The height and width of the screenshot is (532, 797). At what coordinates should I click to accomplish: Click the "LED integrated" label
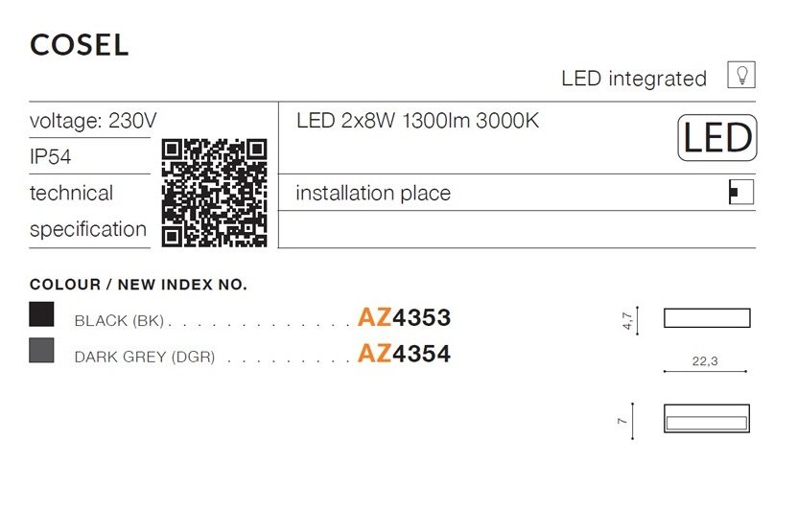[x=633, y=79]
